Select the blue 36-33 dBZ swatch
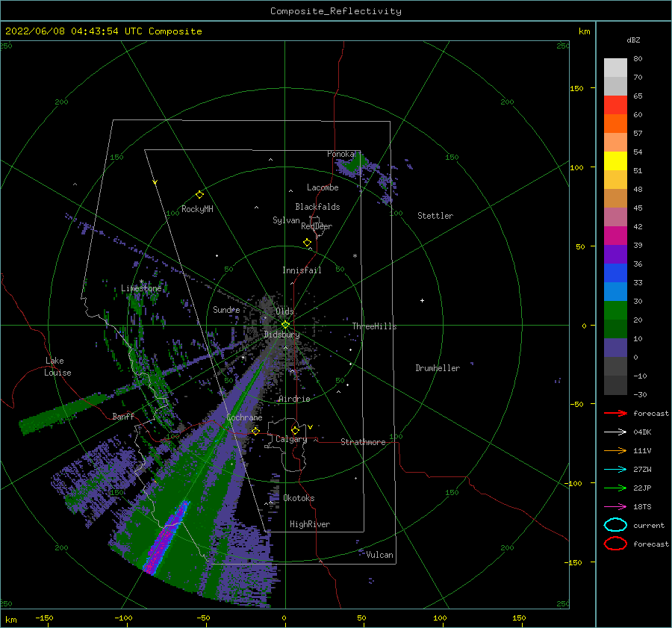Screen dimensions: 672x628 pyautogui.click(x=615, y=273)
